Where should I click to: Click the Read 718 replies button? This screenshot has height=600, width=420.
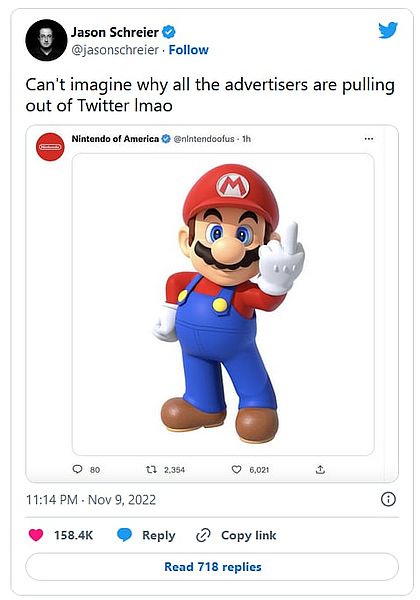click(212, 567)
